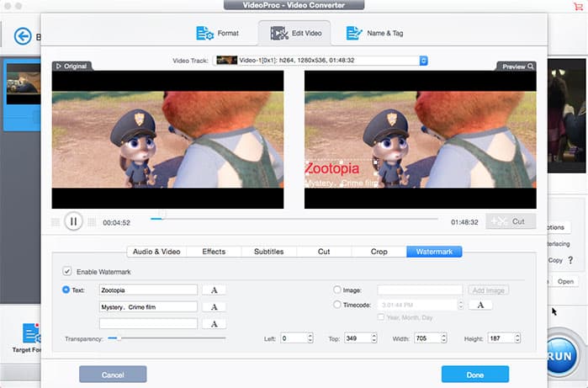
Task: Click the RUN button in main window
Action: click(x=560, y=356)
